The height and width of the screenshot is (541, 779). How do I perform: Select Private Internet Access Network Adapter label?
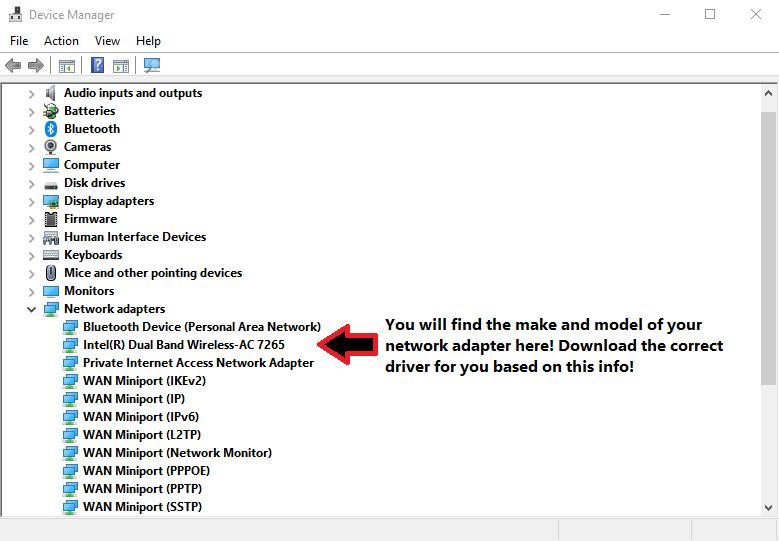[198, 363]
